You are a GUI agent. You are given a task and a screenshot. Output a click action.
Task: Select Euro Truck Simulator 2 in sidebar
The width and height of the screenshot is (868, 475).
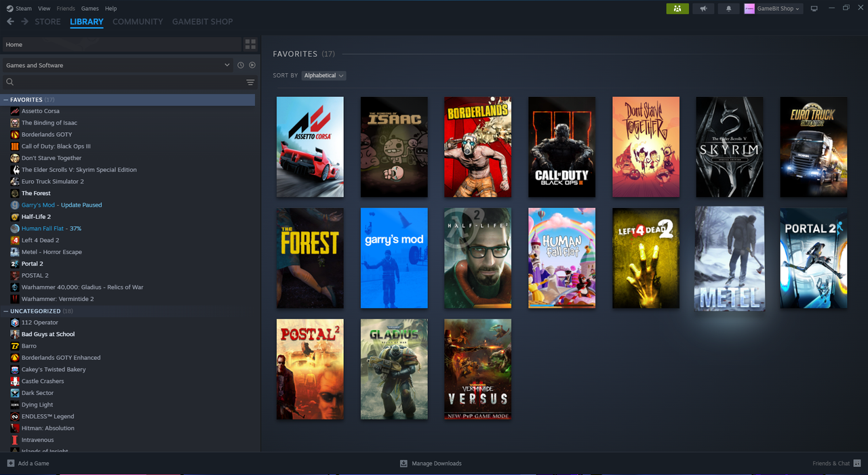(53, 182)
